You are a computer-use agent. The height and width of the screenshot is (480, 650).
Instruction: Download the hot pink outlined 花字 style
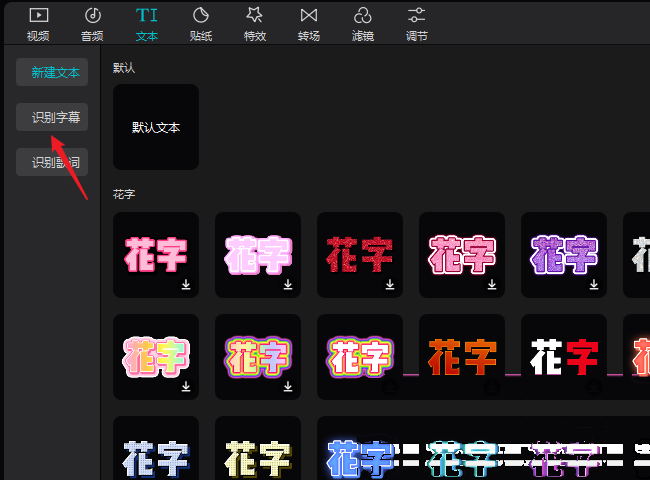tap(186, 284)
